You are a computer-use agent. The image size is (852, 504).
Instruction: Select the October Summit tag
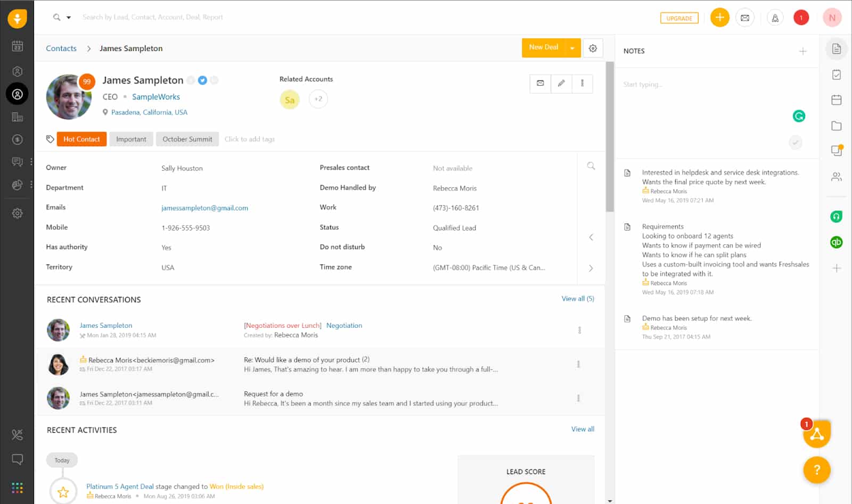(187, 139)
